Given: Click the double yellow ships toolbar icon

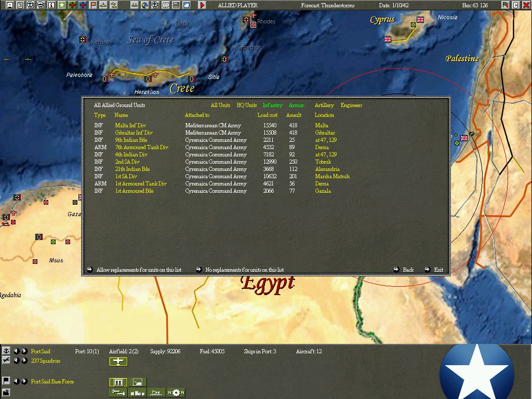Looking at the screenshot, I should (x=114, y=5).
